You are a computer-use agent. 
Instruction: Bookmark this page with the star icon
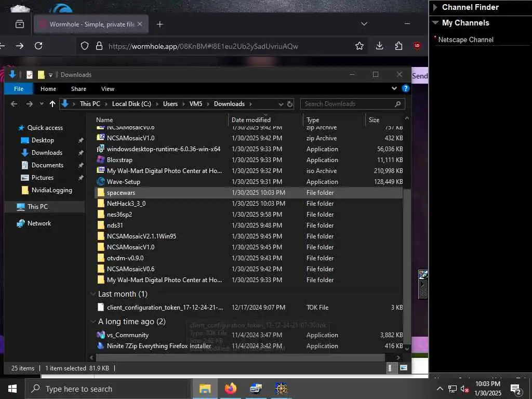(x=360, y=46)
